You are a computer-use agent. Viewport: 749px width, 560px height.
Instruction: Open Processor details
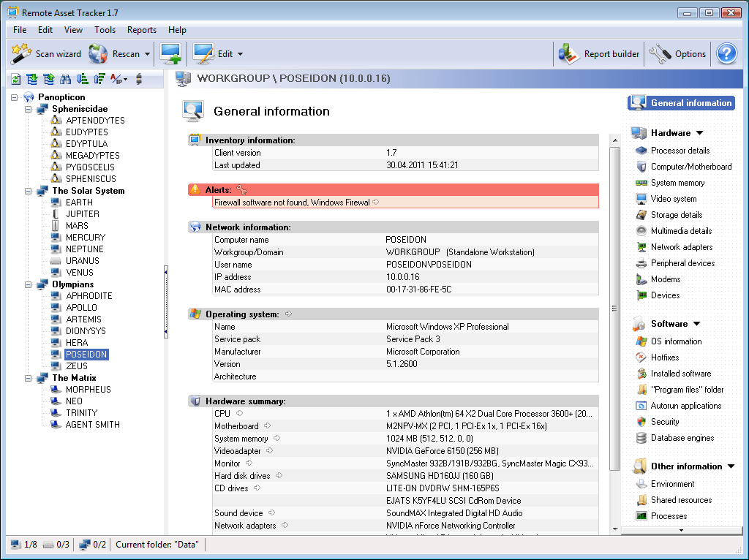680,151
